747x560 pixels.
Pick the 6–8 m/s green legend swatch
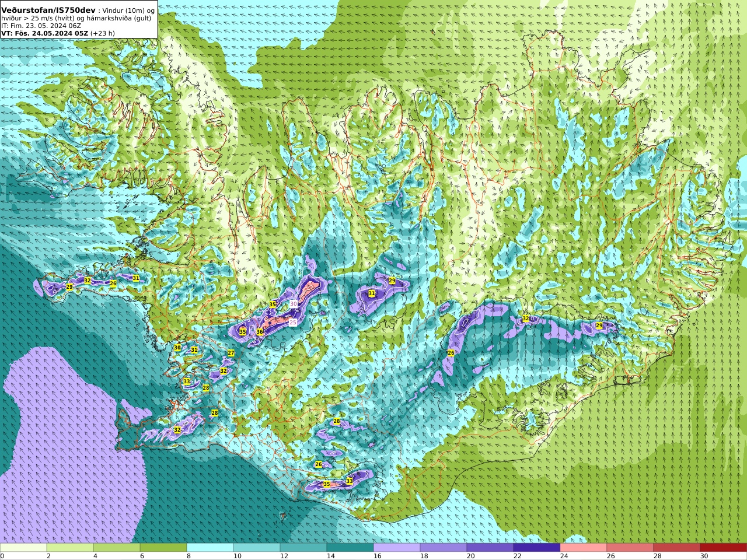(163, 548)
